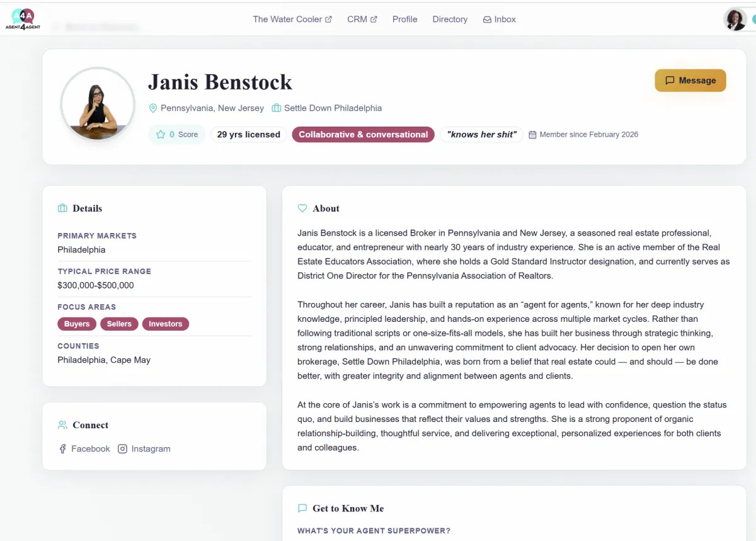Click The Water Cooler link
Image resolution: width=756 pixels, height=541 pixels.
point(287,19)
